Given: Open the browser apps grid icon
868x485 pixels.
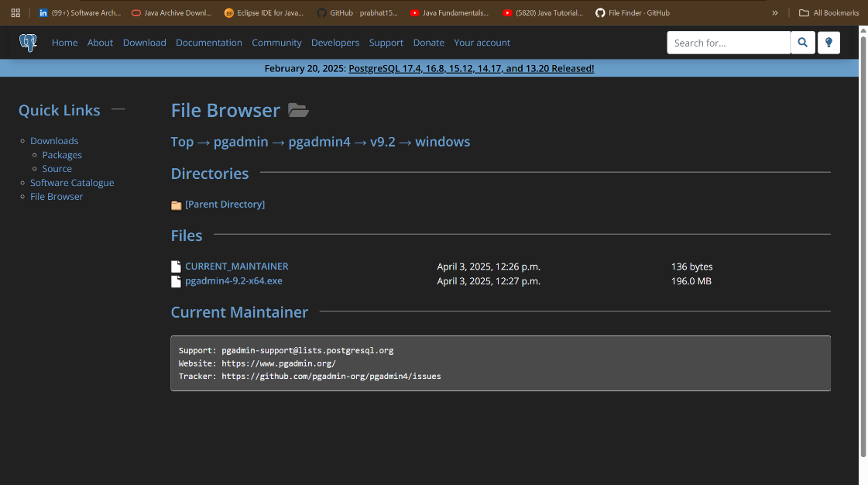Looking at the screenshot, I should point(15,12).
